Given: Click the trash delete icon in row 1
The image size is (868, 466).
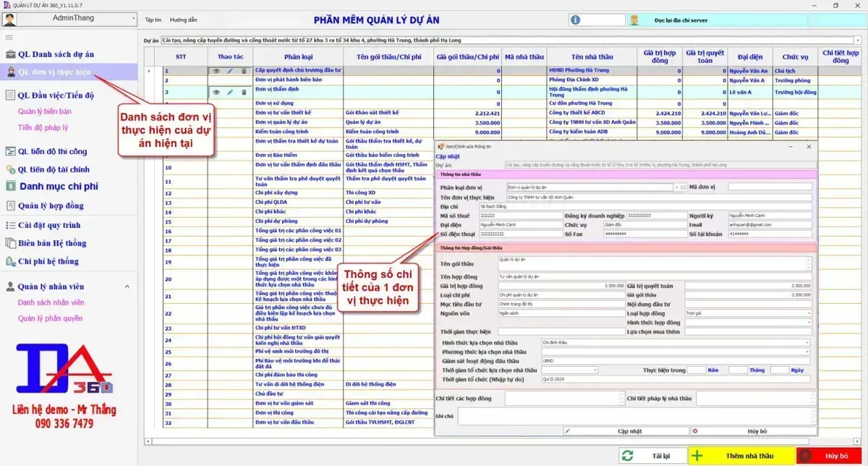Looking at the screenshot, I should [x=244, y=71].
